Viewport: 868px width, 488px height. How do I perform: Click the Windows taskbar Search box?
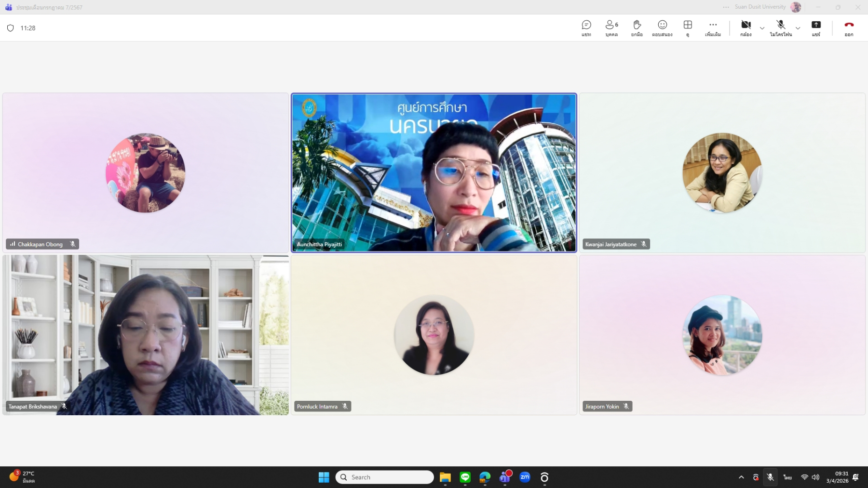tap(384, 477)
